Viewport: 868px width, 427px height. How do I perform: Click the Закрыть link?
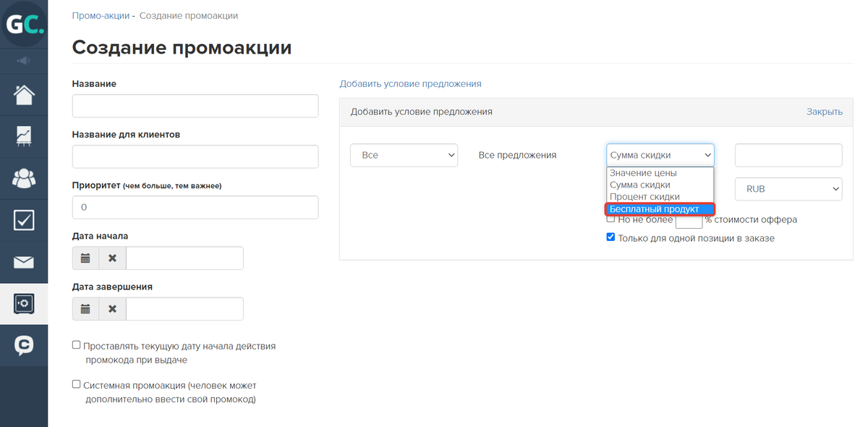824,112
